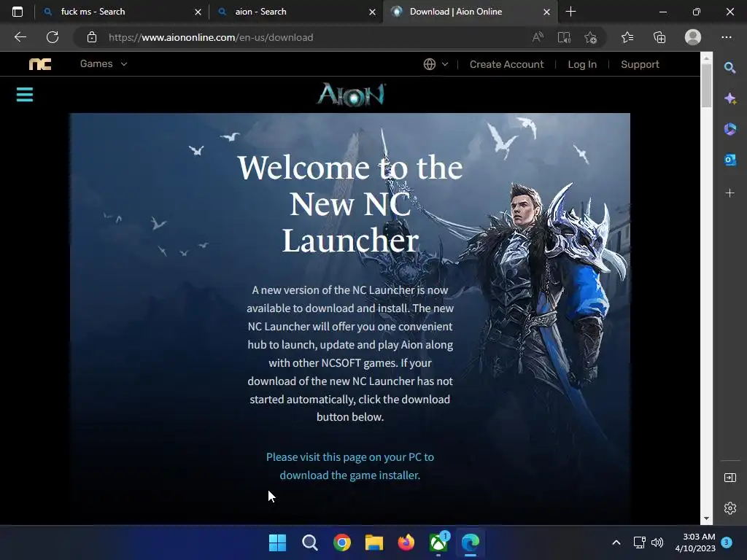This screenshot has height=560, width=747.
Task: Toggle the hide sidebar button
Action: click(x=729, y=478)
